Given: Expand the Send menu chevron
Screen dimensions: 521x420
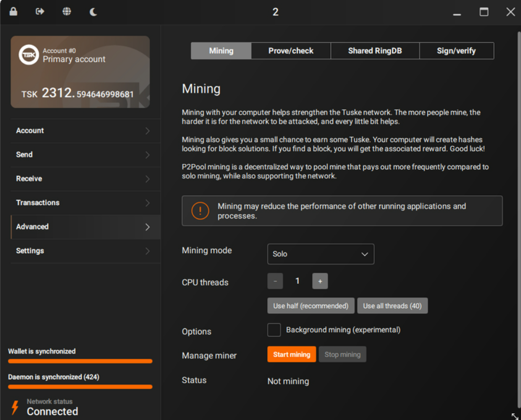Looking at the screenshot, I should point(147,154).
